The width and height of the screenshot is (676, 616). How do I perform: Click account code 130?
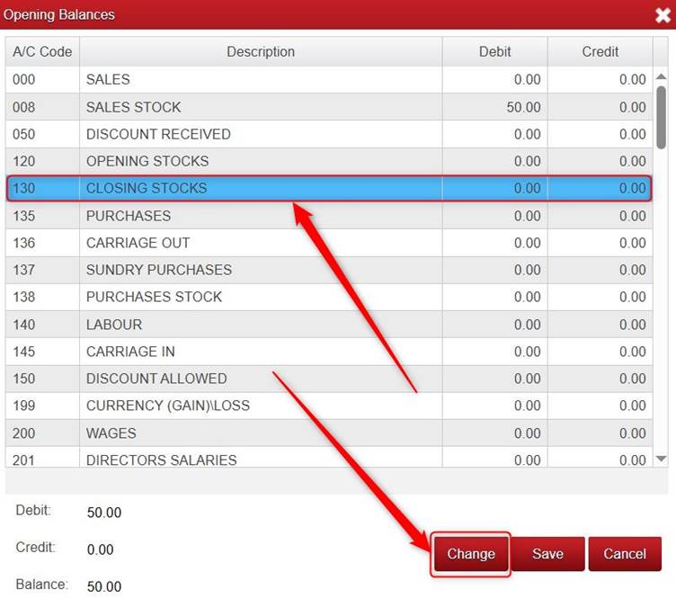pos(23,188)
